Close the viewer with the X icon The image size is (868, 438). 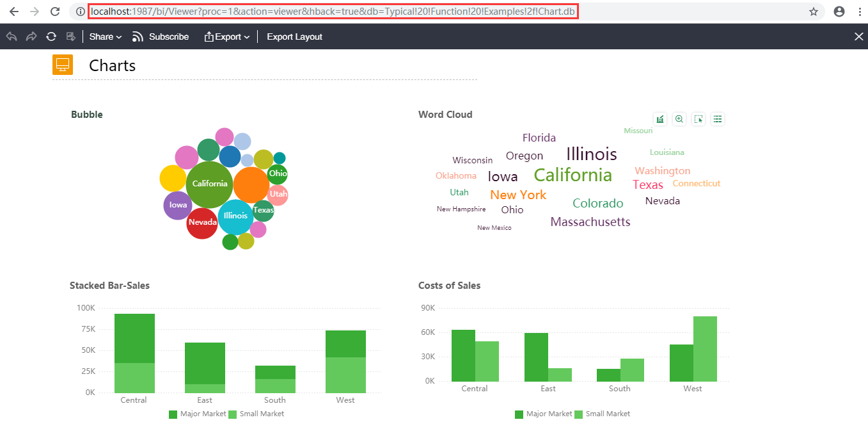(859, 36)
